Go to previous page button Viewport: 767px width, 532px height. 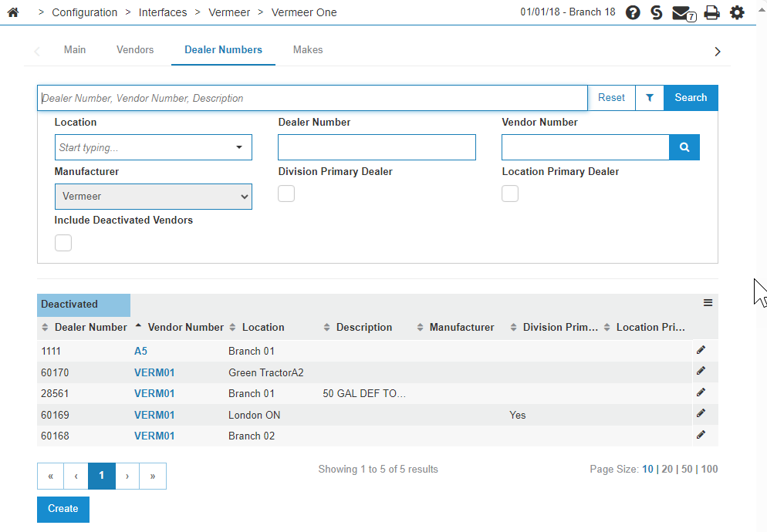point(76,476)
